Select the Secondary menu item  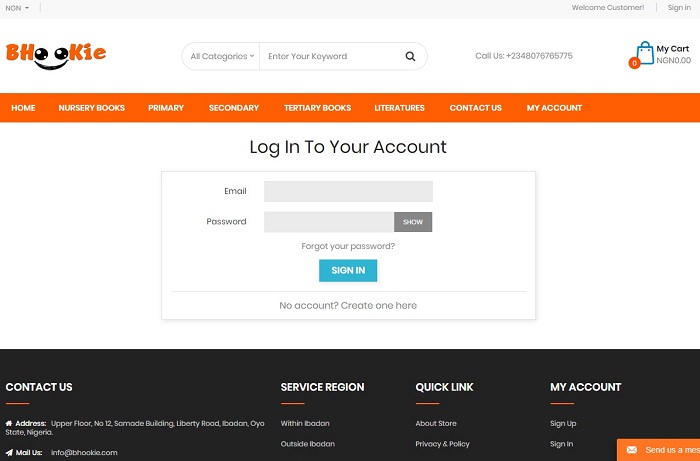click(x=234, y=108)
